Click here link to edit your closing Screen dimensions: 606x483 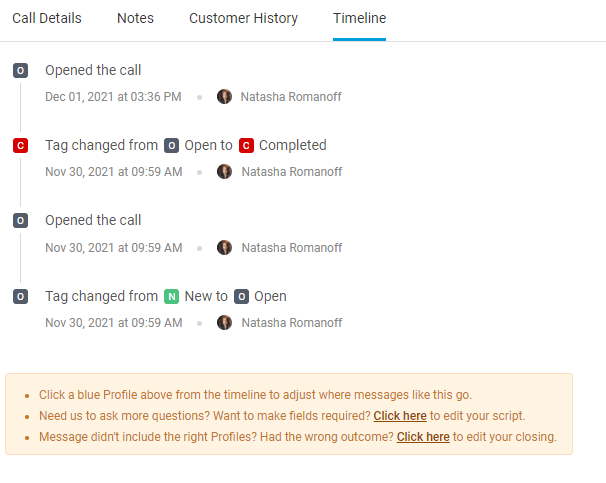[x=423, y=437]
